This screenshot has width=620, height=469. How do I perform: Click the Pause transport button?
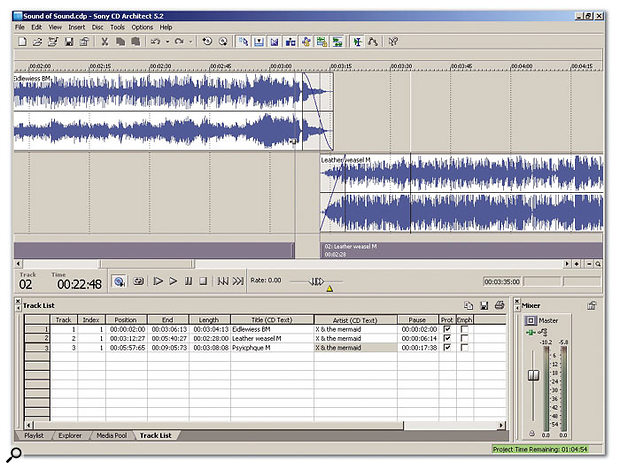pos(188,281)
